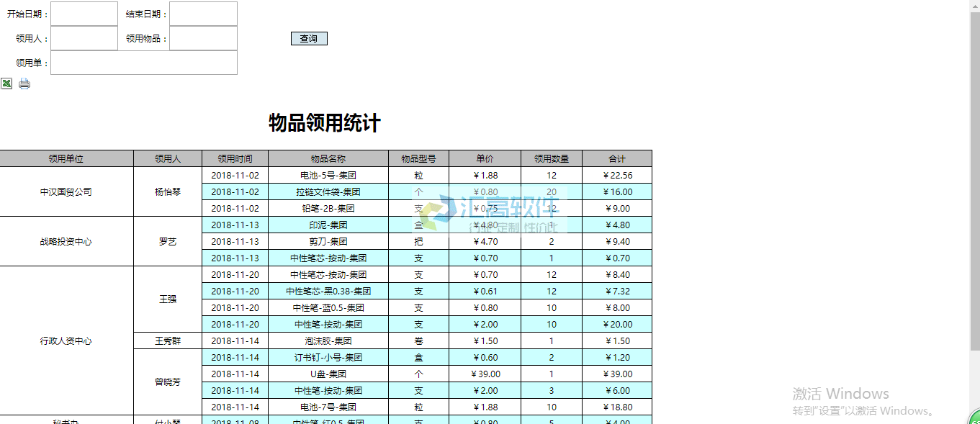Click the 物品名称 column header

(x=328, y=158)
